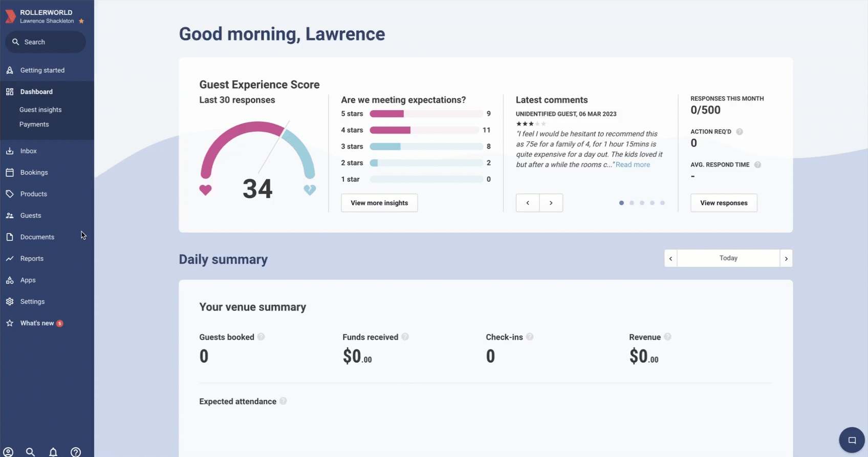The image size is (868, 457).
Task: Open Guest insights in sidebar
Action: click(40, 110)
